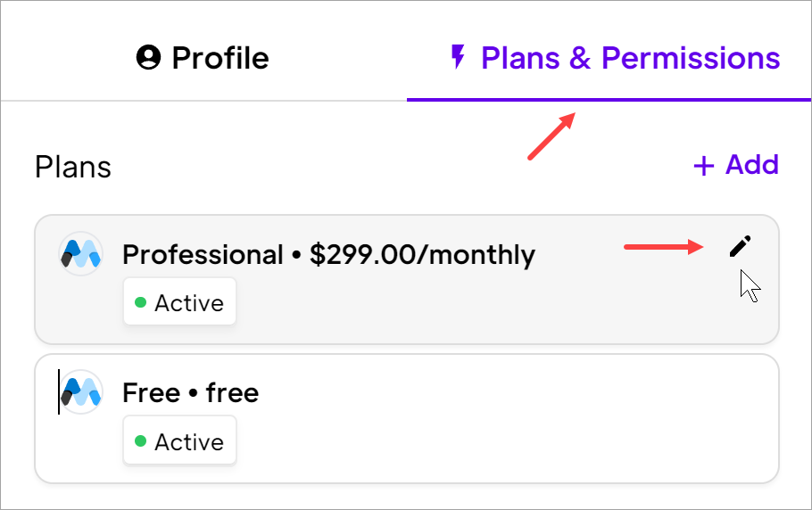Click the Professional plan's Active badge

click(179, 303)
